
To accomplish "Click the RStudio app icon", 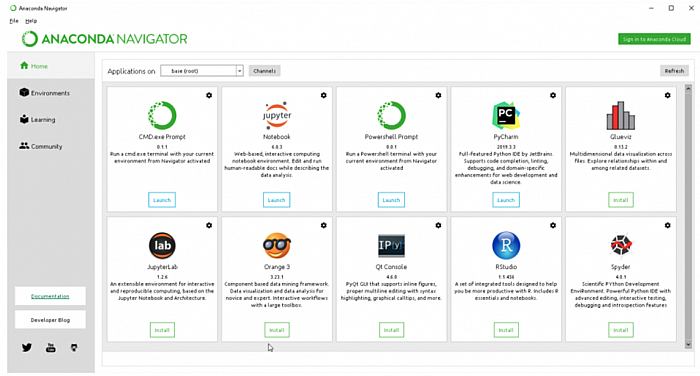I will [x=506, y=245].
